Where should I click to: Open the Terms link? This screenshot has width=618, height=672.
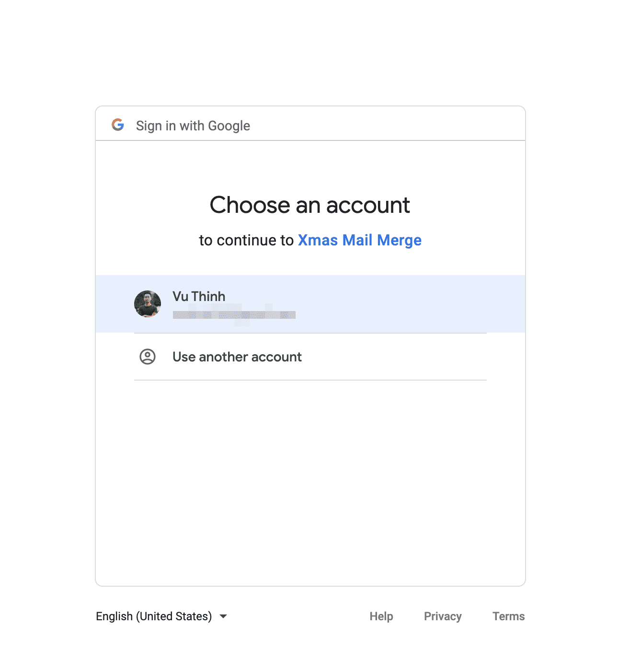[x=508, y=616]
